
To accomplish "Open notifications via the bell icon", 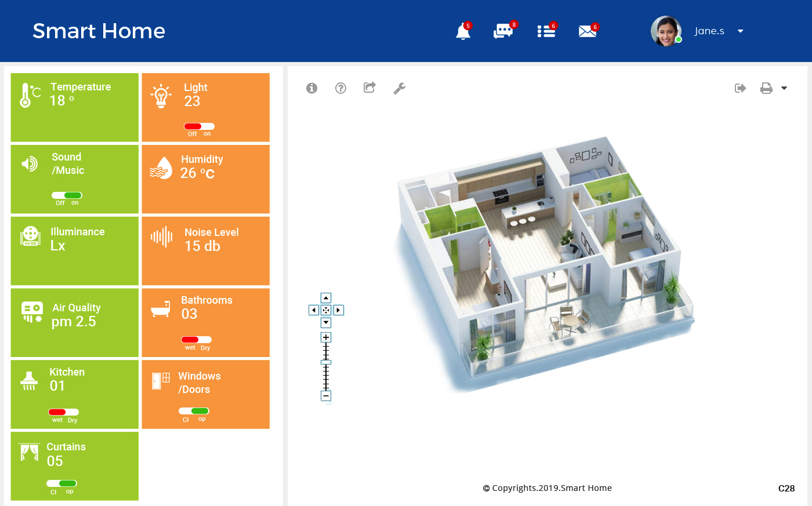I will click(463, 32).
